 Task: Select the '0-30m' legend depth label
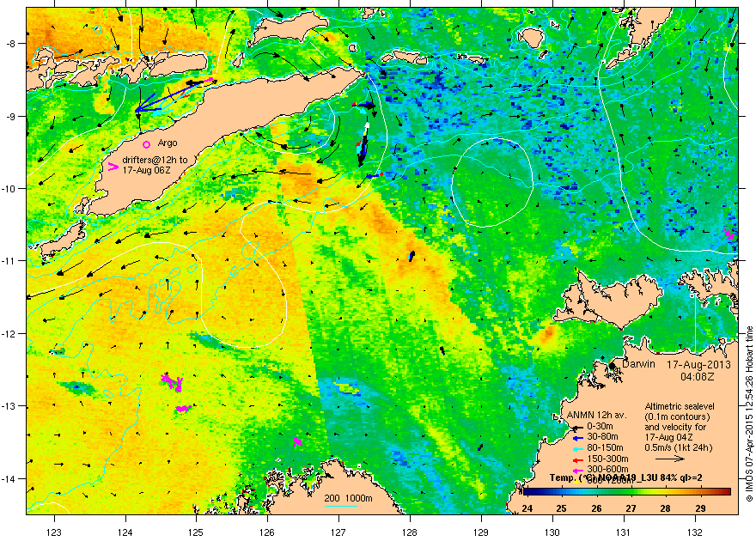[600, 426]
